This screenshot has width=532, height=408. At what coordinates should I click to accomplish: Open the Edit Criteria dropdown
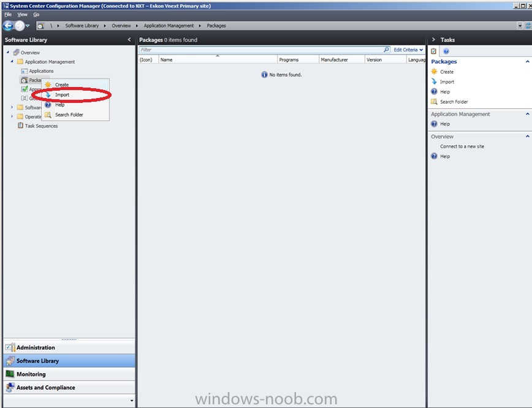click(x=408, y=50)
